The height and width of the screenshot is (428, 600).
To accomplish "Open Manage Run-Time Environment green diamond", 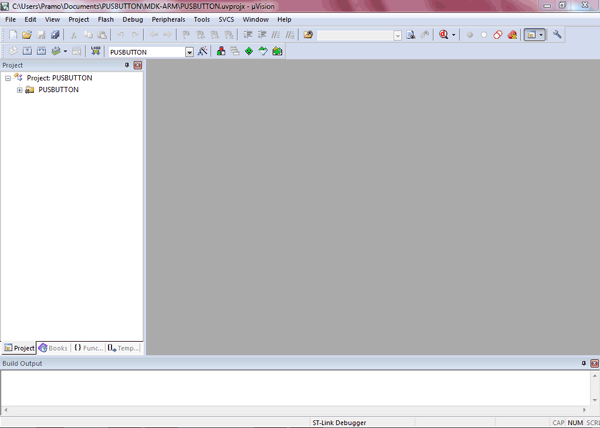I will (x=249, y=51).
